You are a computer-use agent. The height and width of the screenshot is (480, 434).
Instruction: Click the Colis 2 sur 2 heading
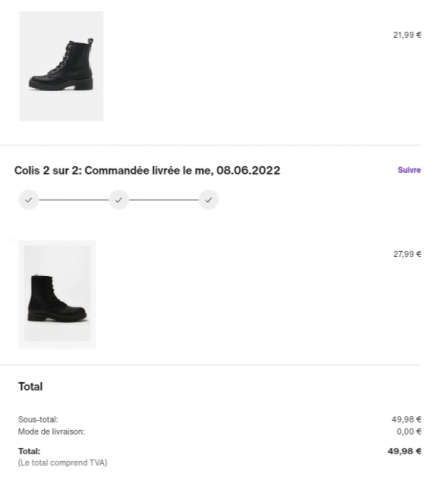tap(147, 170)
